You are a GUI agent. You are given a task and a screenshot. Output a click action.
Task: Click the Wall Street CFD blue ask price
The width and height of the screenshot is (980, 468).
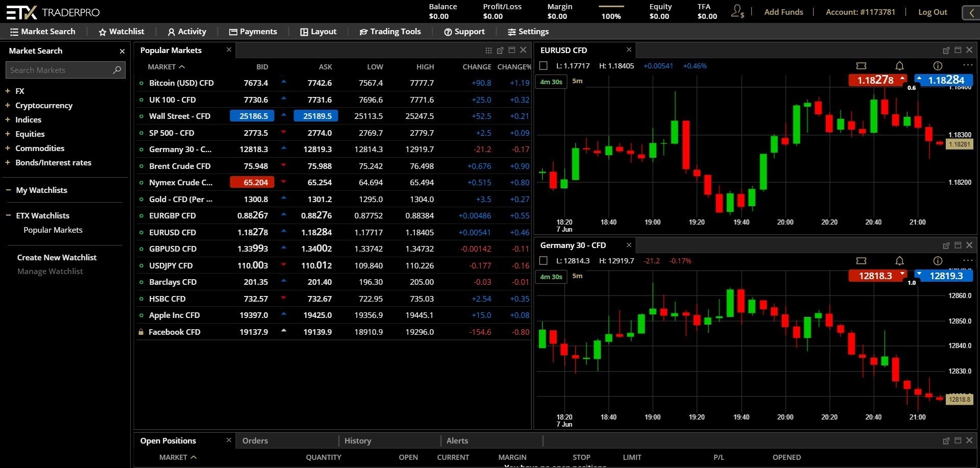pos(316,116)
